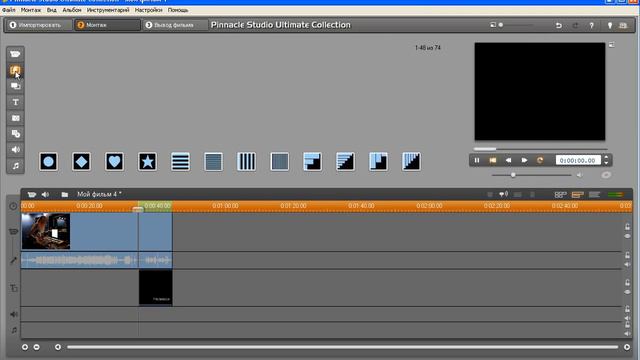Select the solid blue-gray square transition
The image size is (640, 360).
280,162
